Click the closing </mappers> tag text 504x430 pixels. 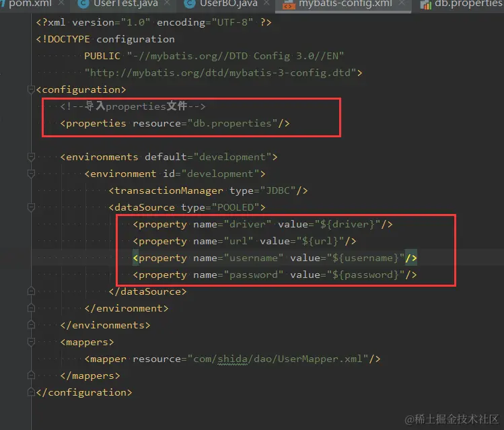pos(90,375)
